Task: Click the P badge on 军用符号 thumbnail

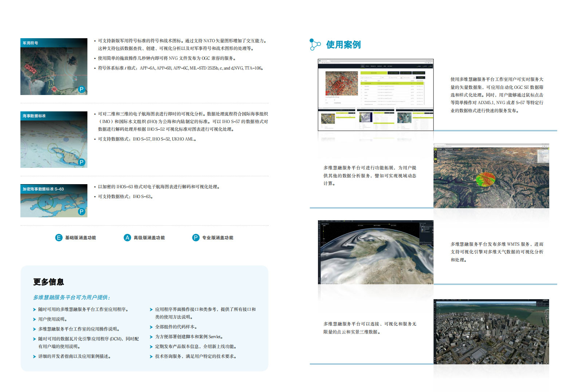Action: [x=82, y=89]
